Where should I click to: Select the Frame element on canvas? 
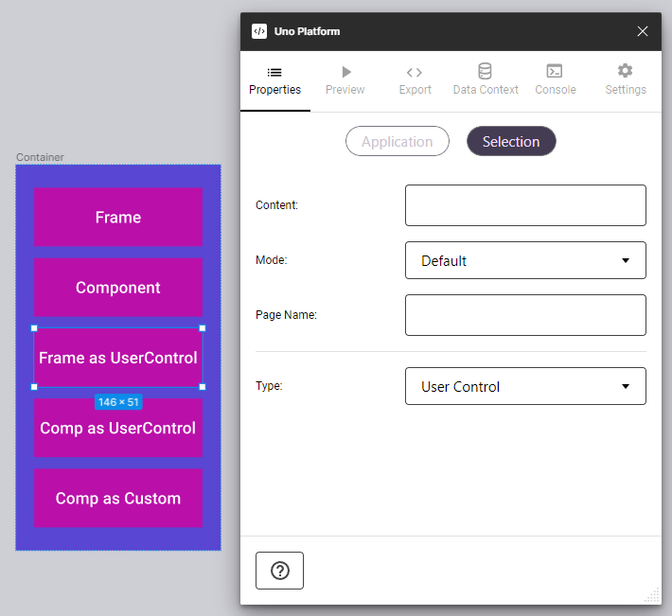118,218
